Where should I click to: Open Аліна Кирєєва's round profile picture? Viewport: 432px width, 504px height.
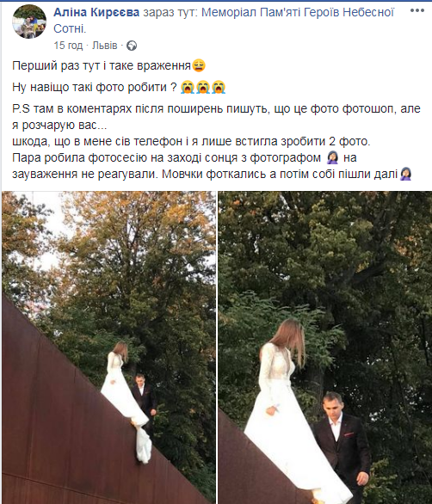pyautogui.click(x=29, y=22)
